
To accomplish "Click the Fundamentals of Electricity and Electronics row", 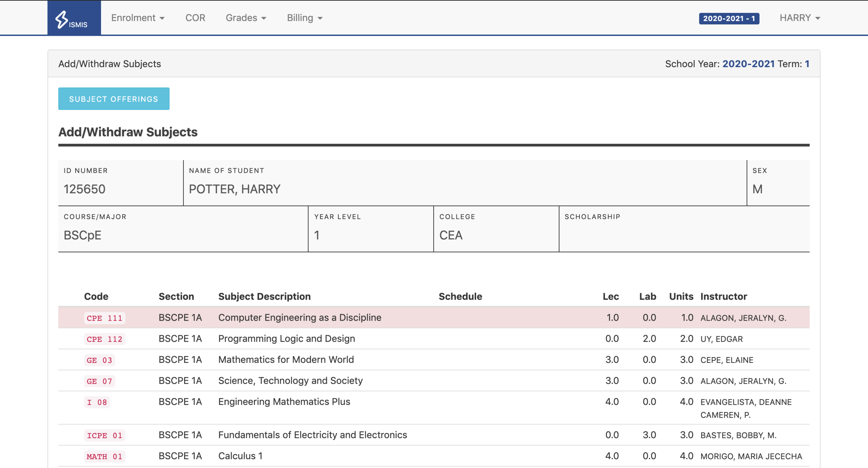I will (x=312, y=435).
